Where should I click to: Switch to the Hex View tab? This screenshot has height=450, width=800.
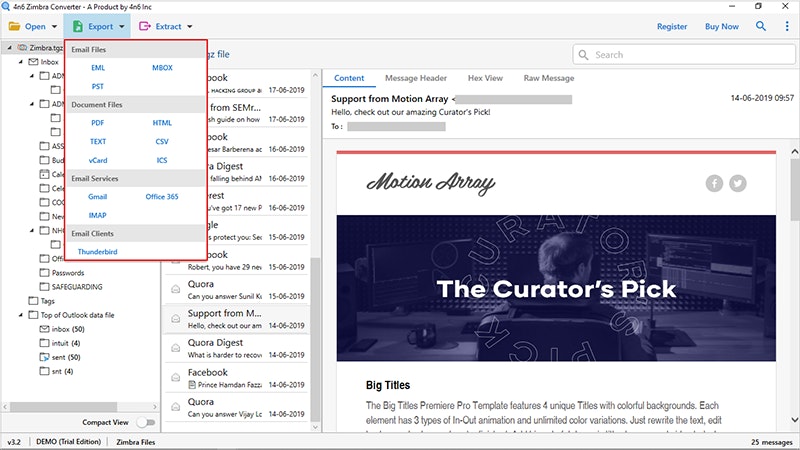pyautogui.click(x=485, y=78)
